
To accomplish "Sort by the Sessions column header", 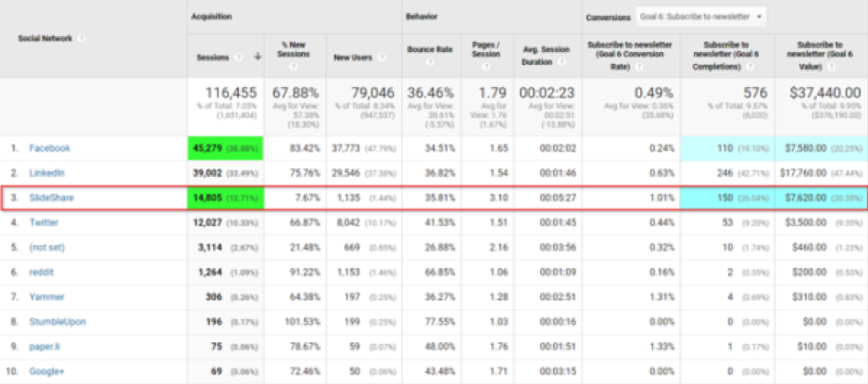I will coord(212,58).
